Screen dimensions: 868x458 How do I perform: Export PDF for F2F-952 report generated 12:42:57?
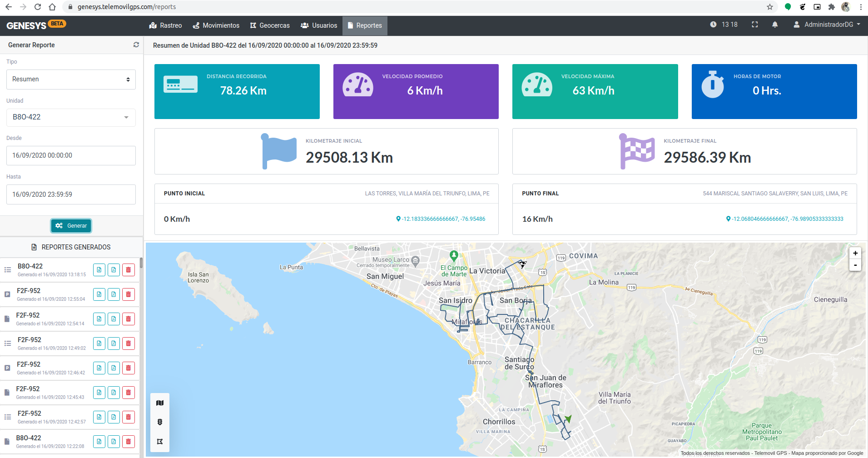tap(114, 417)
